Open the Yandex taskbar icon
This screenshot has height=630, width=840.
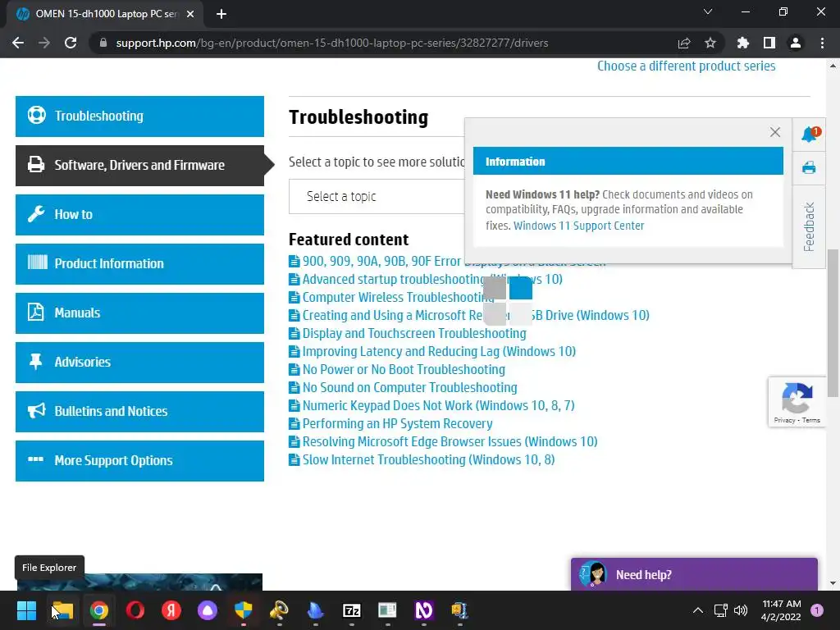coord(171,610)
